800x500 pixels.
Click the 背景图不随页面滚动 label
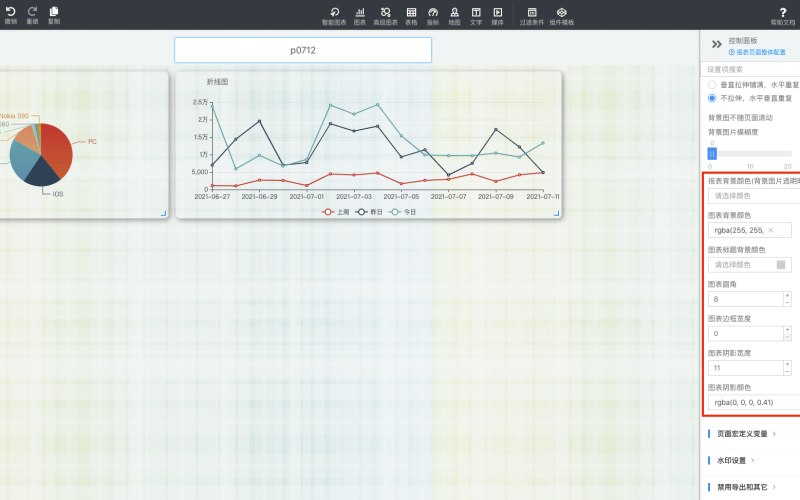pos(740,118)
